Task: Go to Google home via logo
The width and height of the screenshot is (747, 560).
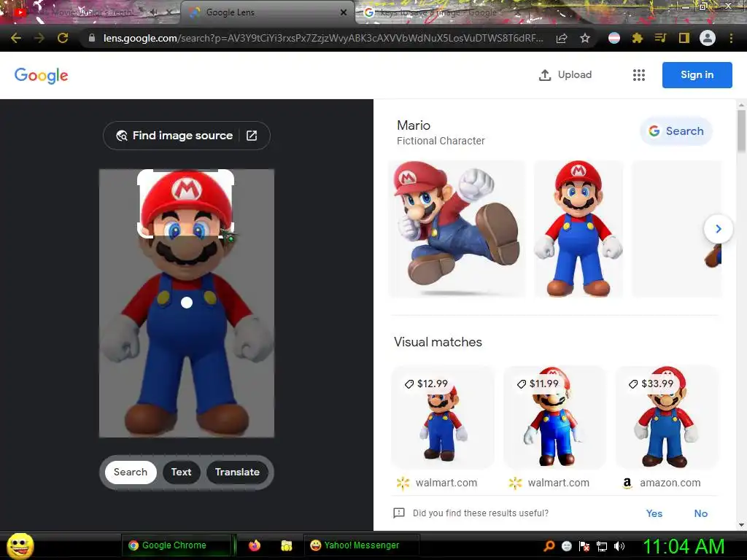Action: point(42,75)
